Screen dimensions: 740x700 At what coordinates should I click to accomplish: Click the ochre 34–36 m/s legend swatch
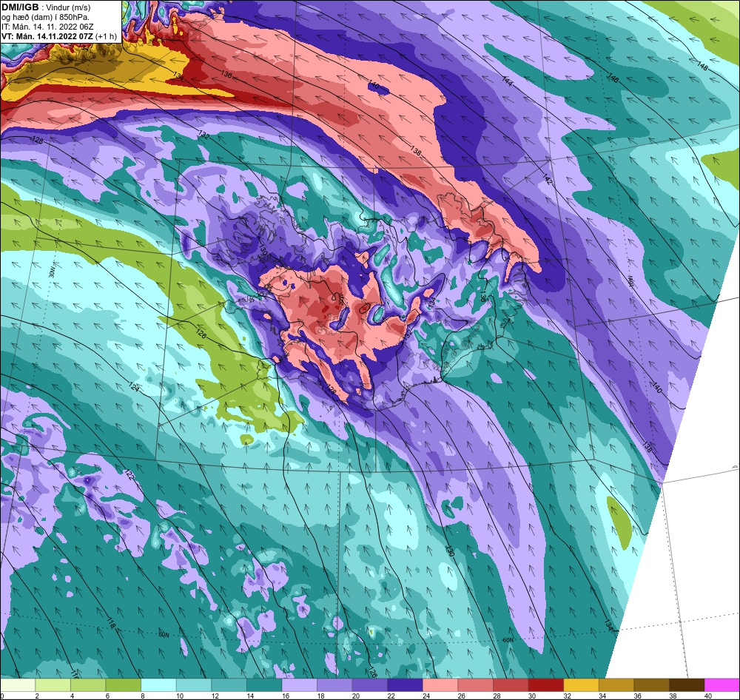click(x=616, y=685)
